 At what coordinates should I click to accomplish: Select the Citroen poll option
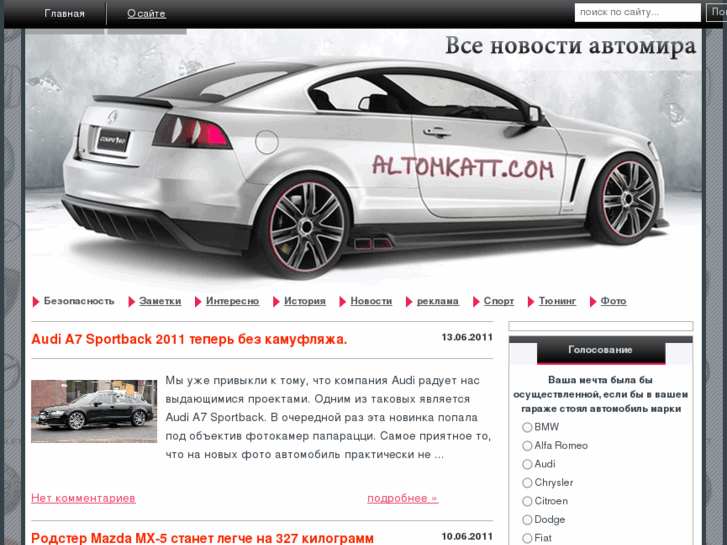(527, 501)
